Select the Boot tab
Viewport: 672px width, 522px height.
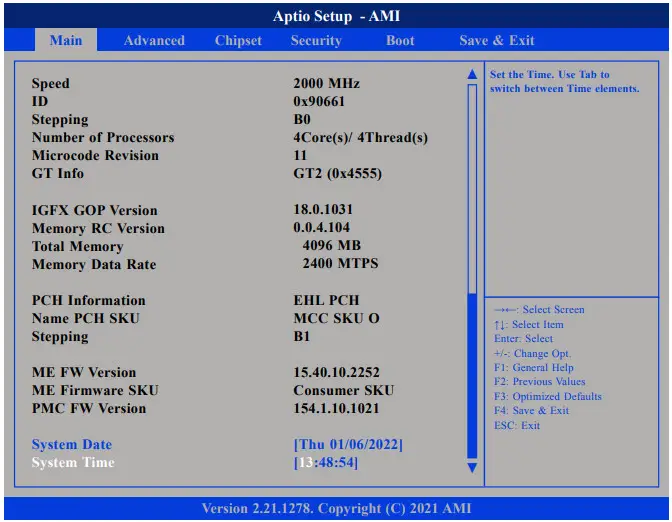click(x=400, y=41)
